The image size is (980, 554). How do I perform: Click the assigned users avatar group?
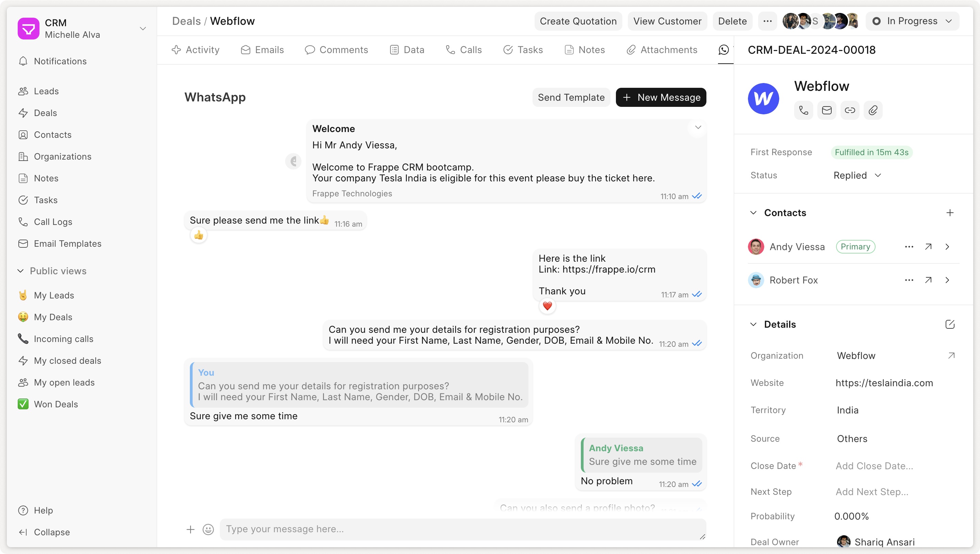pos(821,21)
